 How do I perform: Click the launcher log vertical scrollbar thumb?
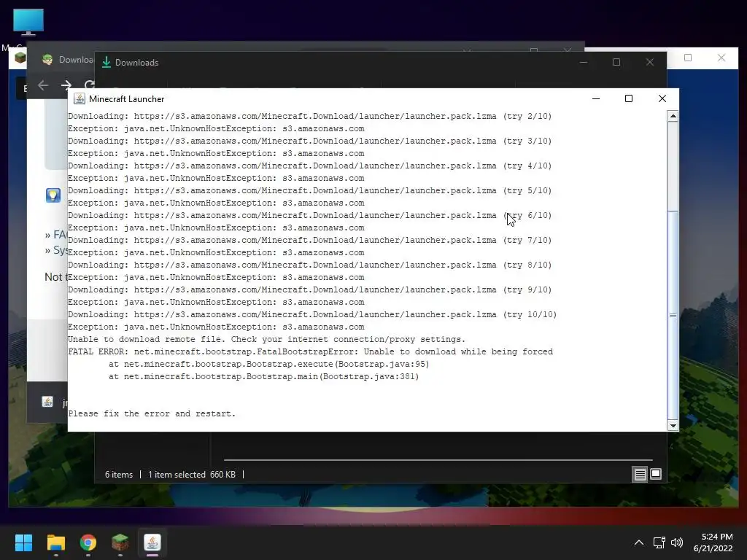673,315
